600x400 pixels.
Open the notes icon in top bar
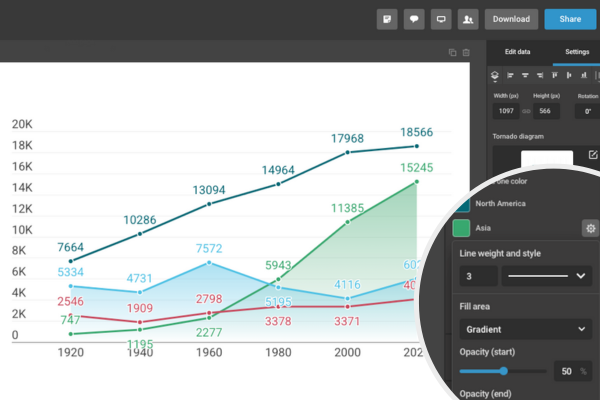tap(387, 19)
